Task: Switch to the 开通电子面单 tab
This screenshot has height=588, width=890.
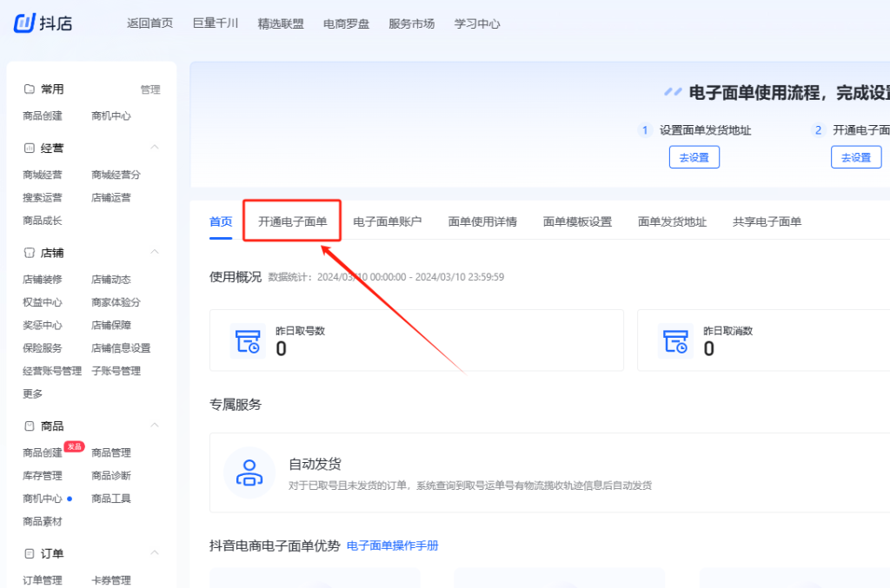Action: [x=292, y=221]
